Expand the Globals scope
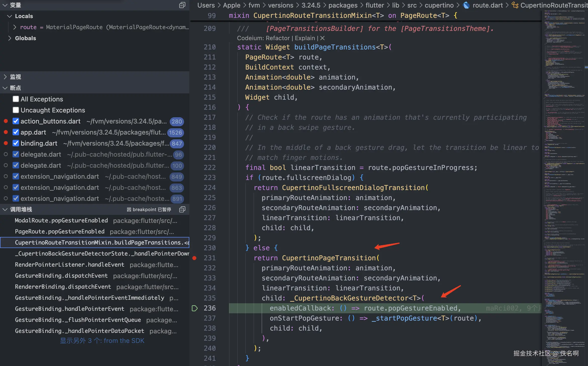Screen dimensions: 588x366 [x=10, y=38]
